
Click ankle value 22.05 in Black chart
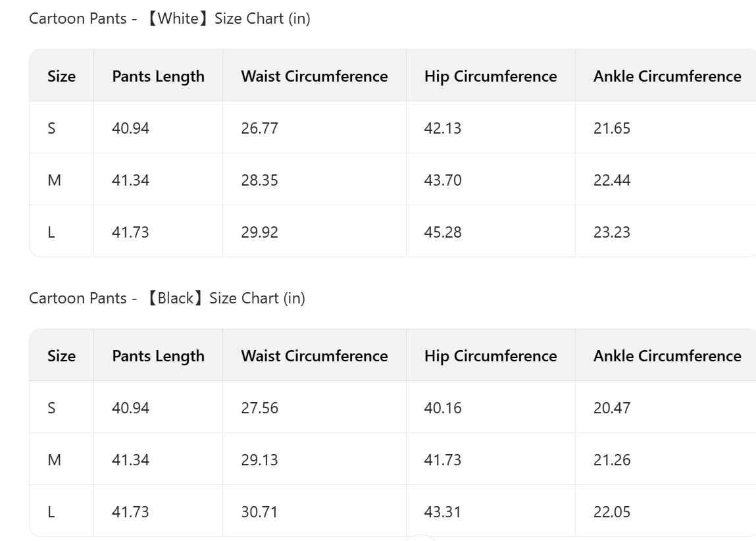(611, 512)
